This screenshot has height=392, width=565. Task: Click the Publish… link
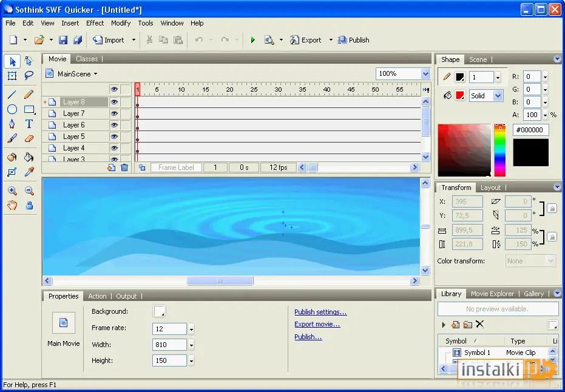(x=308, y=337)
